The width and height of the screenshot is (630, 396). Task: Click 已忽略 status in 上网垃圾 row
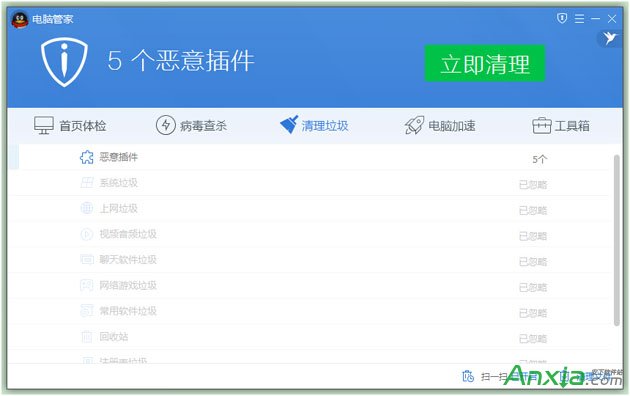[x=533, y=210]
